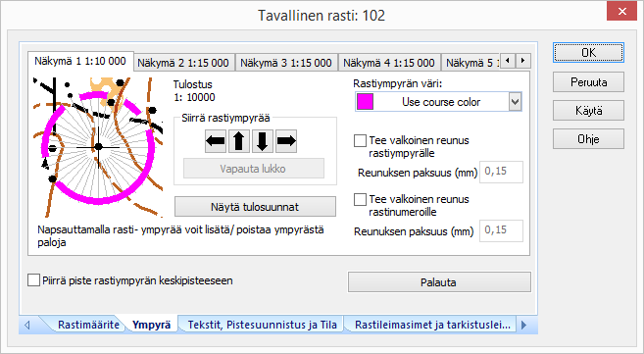Click the Tulostus 1: 10000 text
644x354 pixels.
[194, 91]
